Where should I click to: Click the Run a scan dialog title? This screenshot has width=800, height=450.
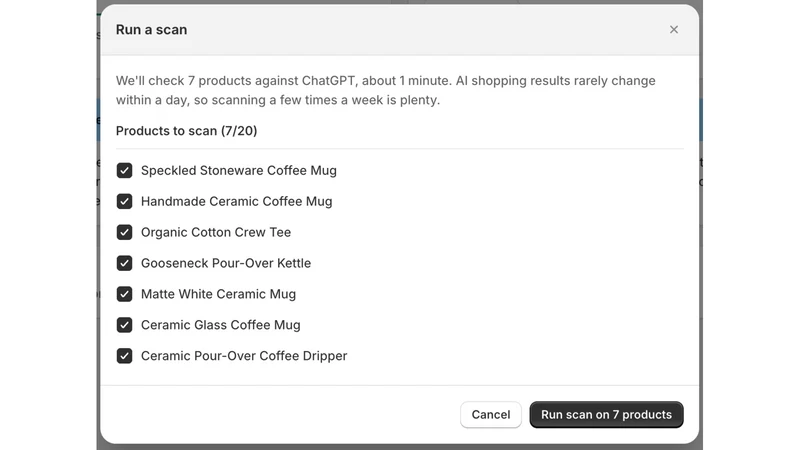[151, 30]
